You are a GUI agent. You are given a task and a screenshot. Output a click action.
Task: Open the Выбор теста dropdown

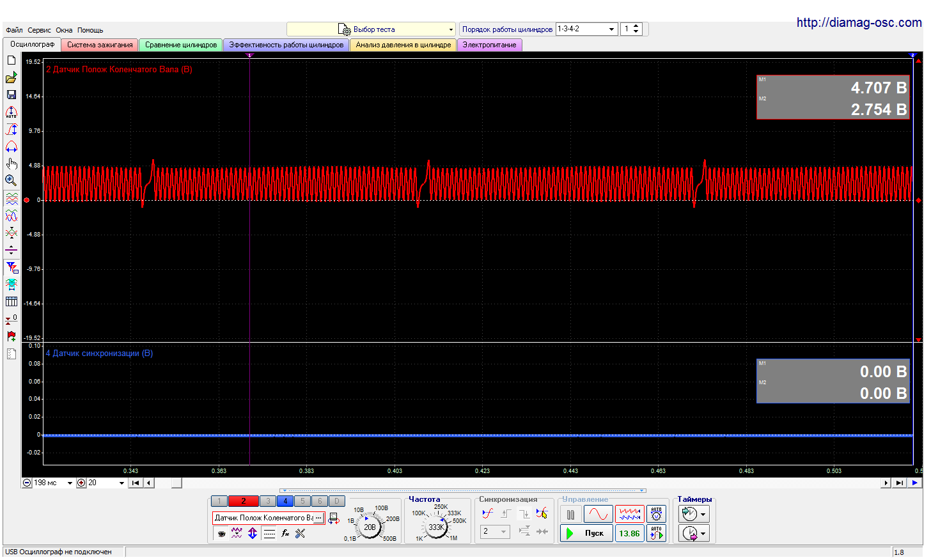[x=371, y=29]
